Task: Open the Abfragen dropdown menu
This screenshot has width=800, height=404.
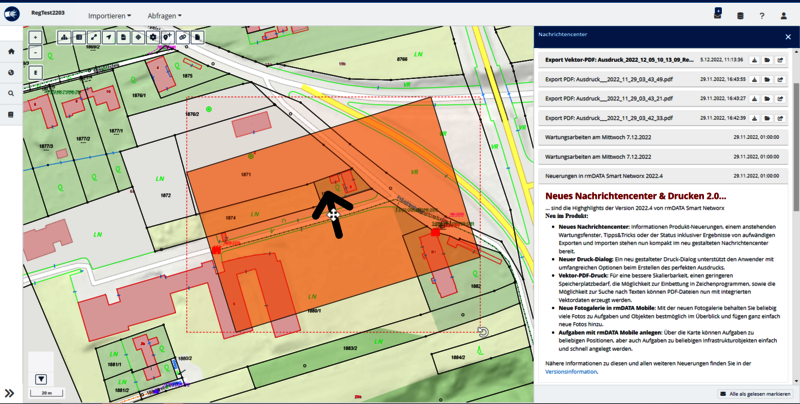Action: click(164, 16)
